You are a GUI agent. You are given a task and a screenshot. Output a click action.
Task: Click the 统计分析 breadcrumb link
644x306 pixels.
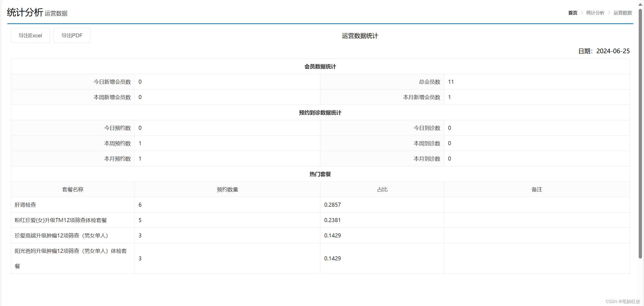595,13
